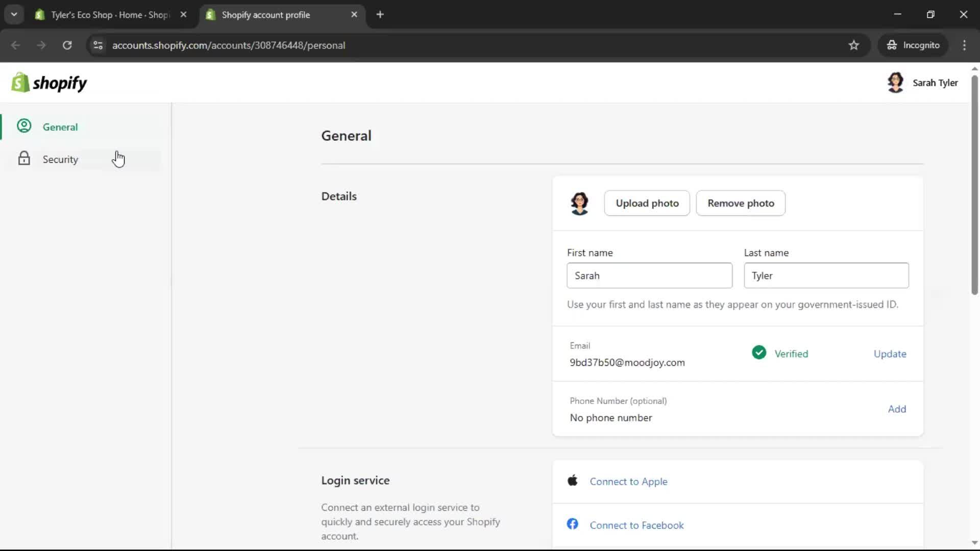Click the General page heading
This screenshot has width=980, height=551.
pos(346,136)
